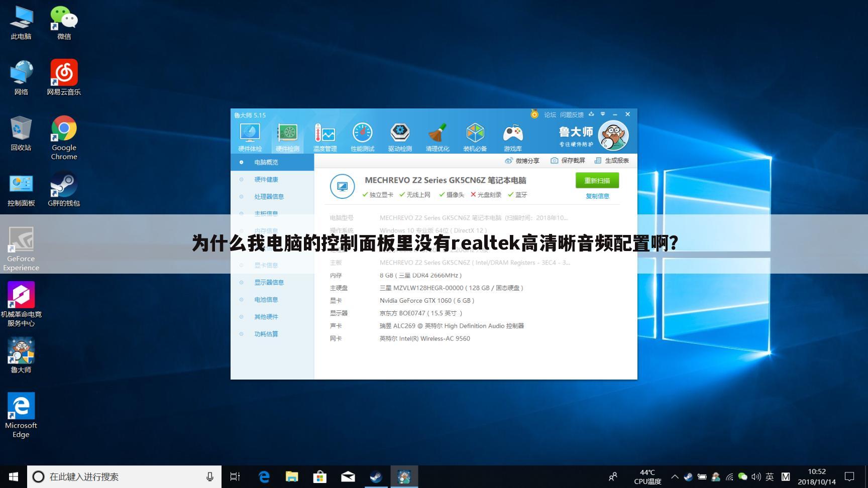Click the 鲁大师 running app in taskbar

click(404, 476)
